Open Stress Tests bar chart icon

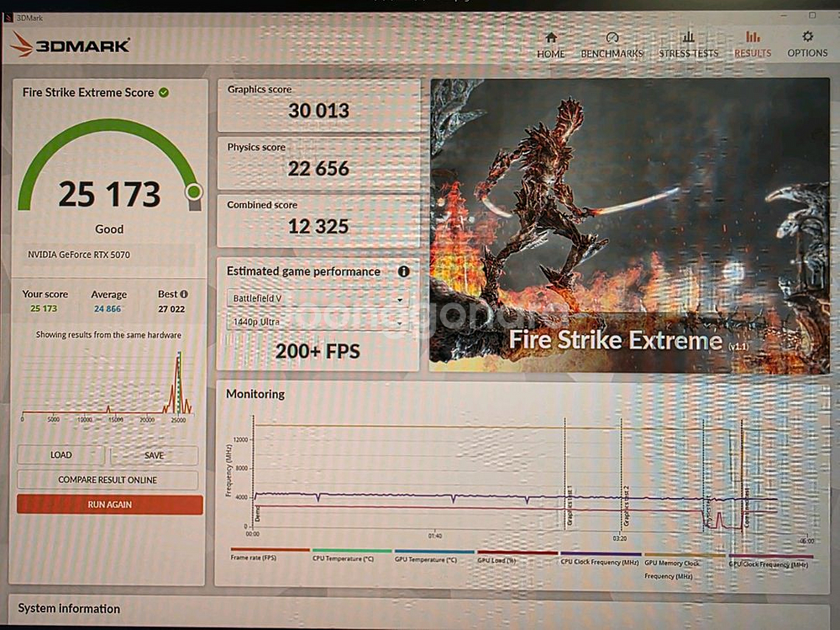[688, 38]
